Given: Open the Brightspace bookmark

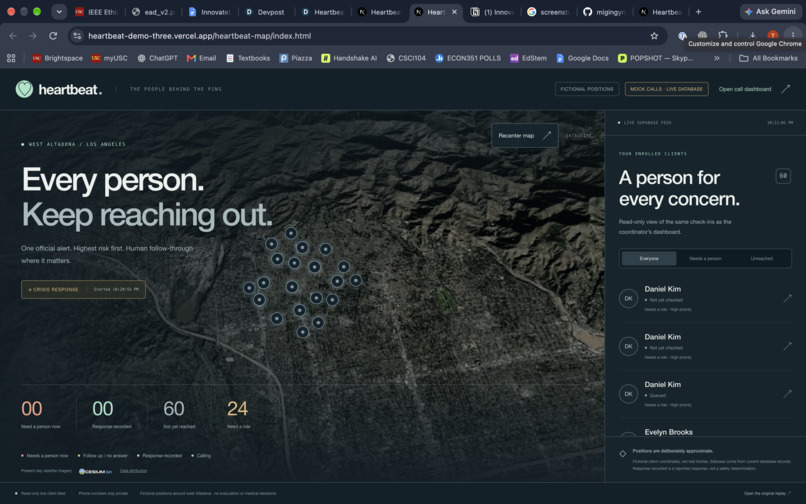Looking at the screenshot, I should [x=58, y=58].
